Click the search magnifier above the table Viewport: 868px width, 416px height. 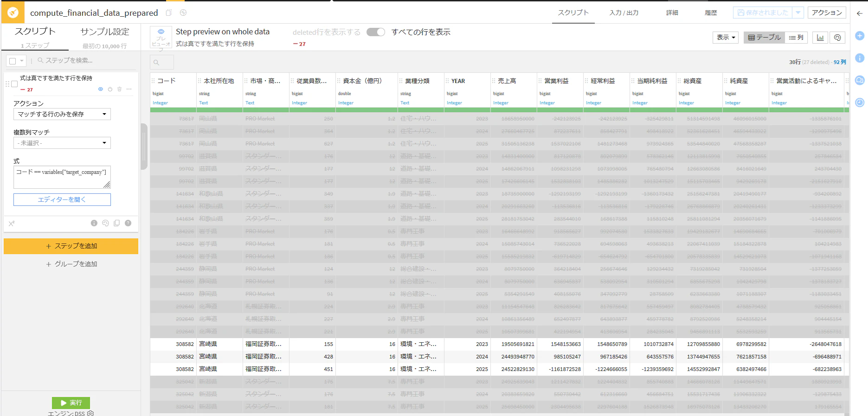tap(156, 62)
